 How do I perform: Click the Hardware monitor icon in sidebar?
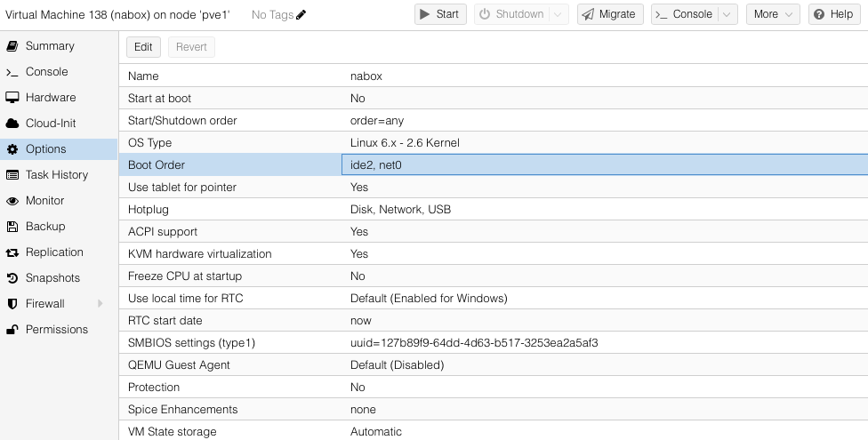(12, 98)
